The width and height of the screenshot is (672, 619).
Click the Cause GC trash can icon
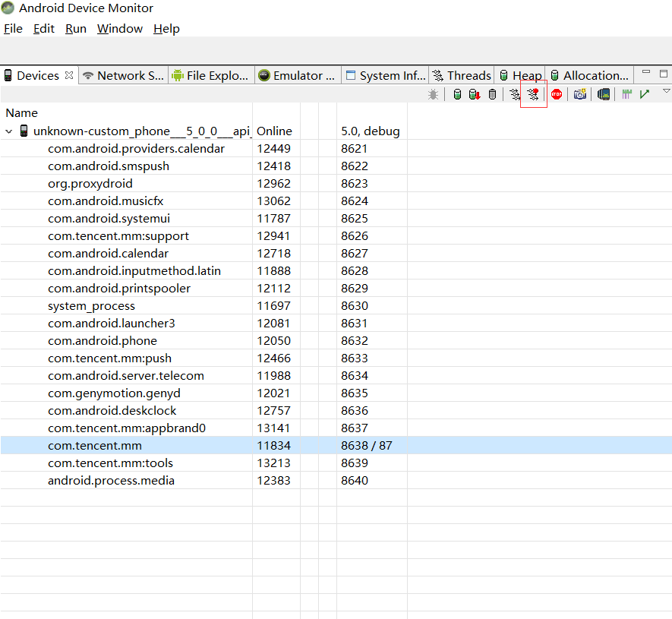493,94
